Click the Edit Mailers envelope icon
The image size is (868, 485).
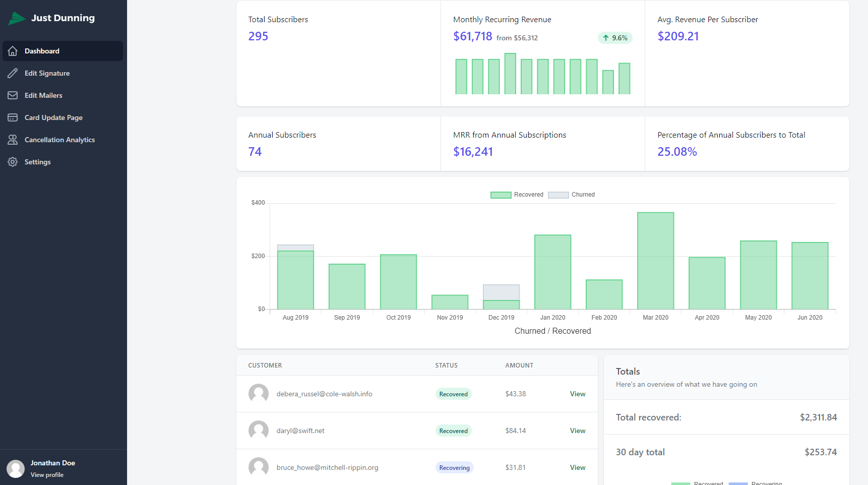pos(13,95)
